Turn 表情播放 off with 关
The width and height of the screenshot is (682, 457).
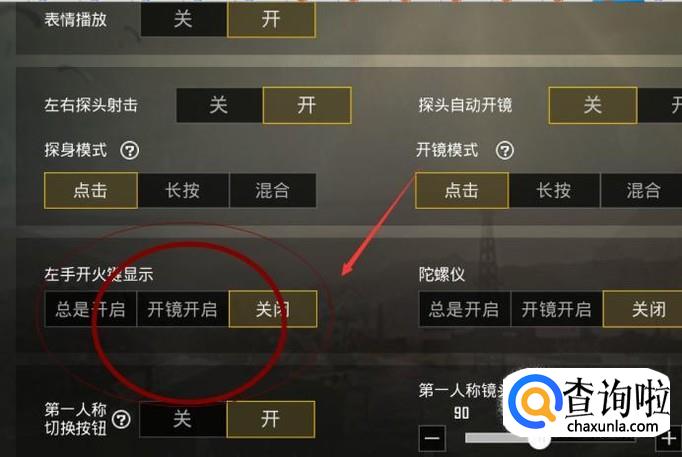(x=183, y=19)
